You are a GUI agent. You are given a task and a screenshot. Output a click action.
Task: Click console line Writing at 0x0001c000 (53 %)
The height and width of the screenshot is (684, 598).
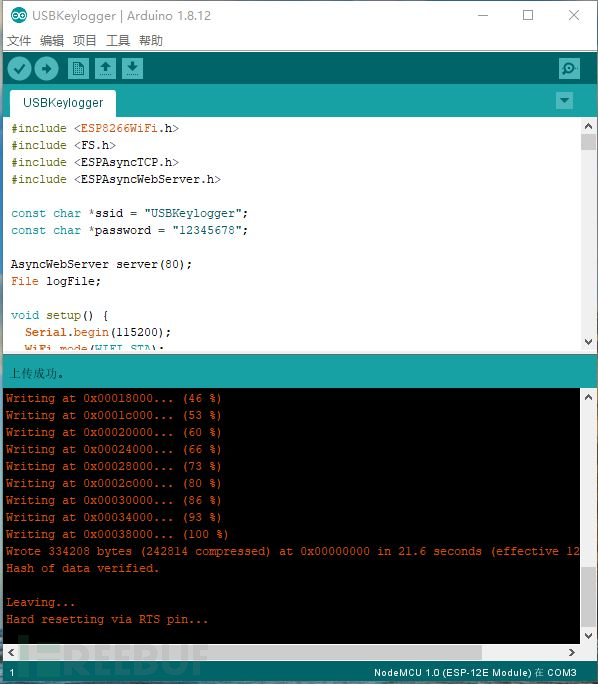(114, 415)
